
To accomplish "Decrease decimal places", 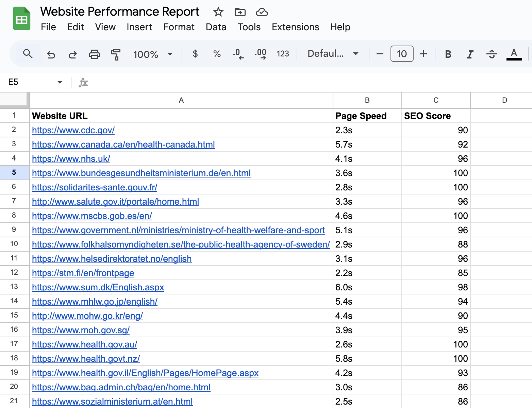I will point(238,54).
